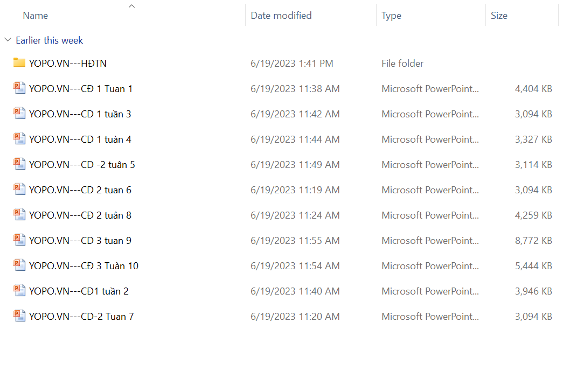Screen dimensions: 584x392
Task: Click PowerPoint icon for CĐ1 tuần 2
Action: (19, 291)
